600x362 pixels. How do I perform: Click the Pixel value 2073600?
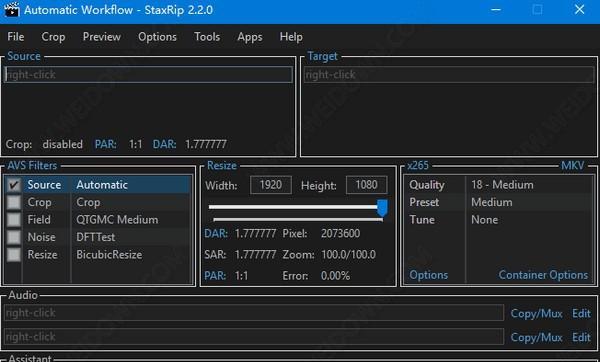pyautogui.click(x=340, y=233)
